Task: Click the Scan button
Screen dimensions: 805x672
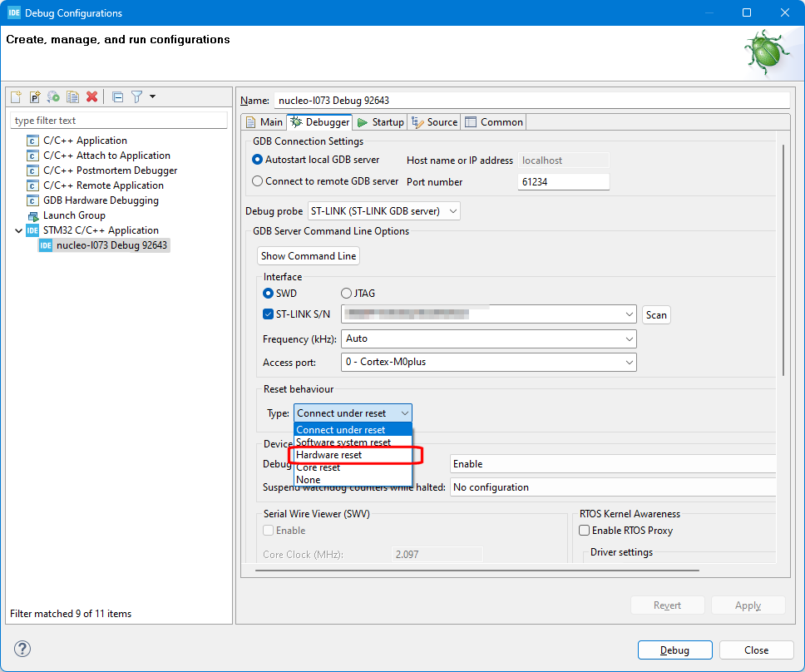Action: pyautogui.click(x=656, y=314)
